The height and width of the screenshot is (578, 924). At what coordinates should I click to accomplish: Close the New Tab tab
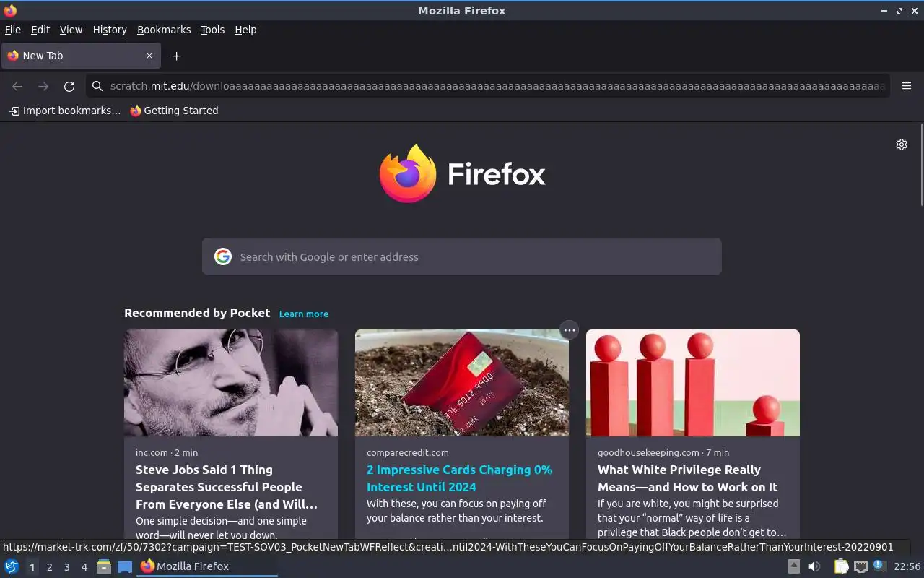coord(149,56)
